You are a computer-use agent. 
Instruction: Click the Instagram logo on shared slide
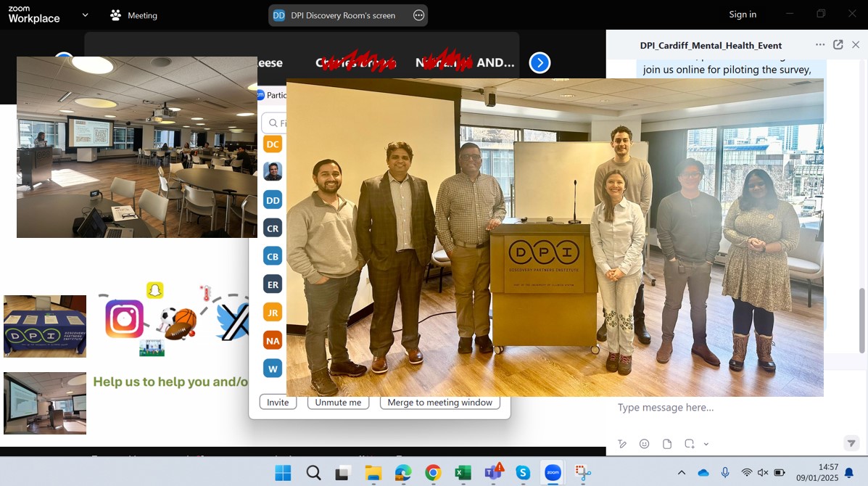pos(124,319)
